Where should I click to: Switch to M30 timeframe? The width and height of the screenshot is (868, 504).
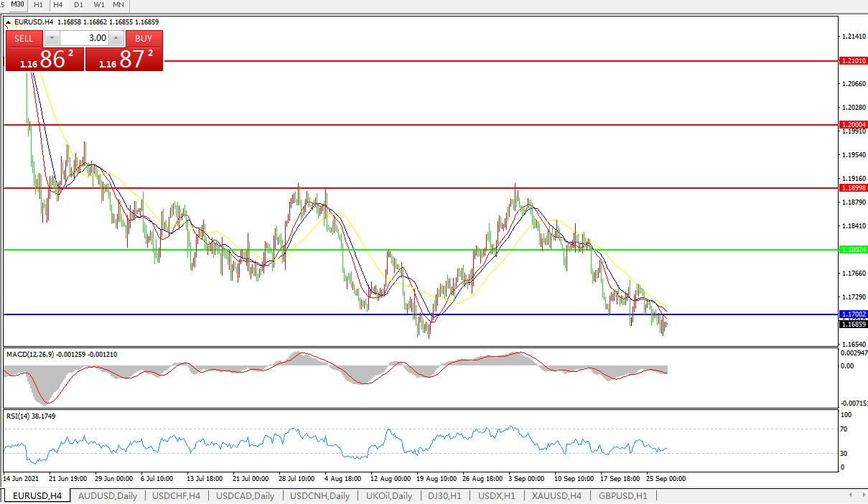point(17,4)
